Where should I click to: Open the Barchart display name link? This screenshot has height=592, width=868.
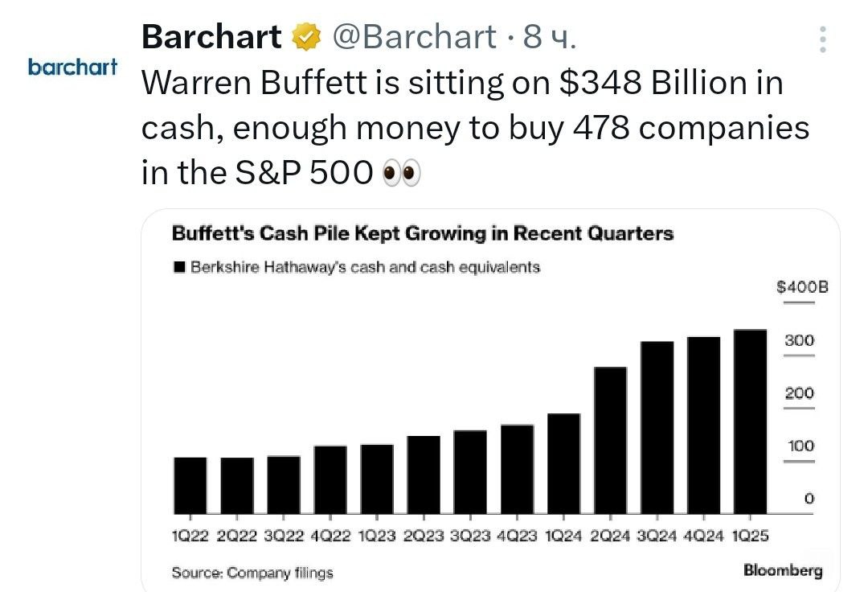coord(211,37)
